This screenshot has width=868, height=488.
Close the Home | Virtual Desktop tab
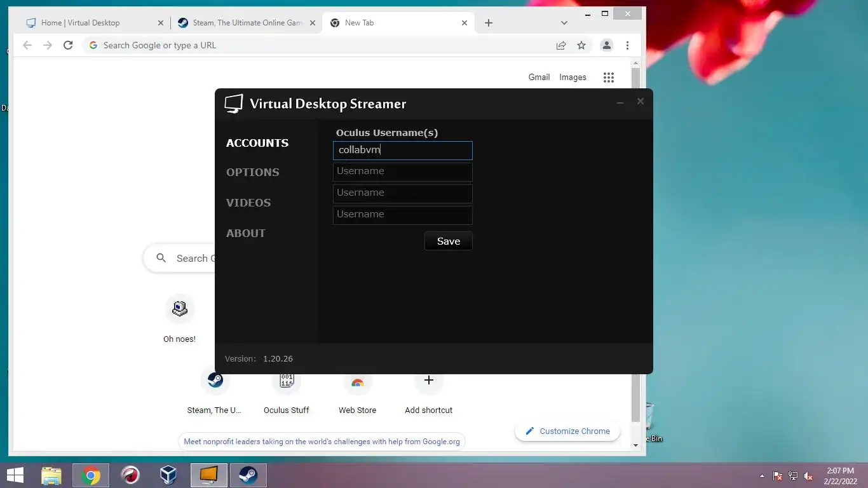160,23
